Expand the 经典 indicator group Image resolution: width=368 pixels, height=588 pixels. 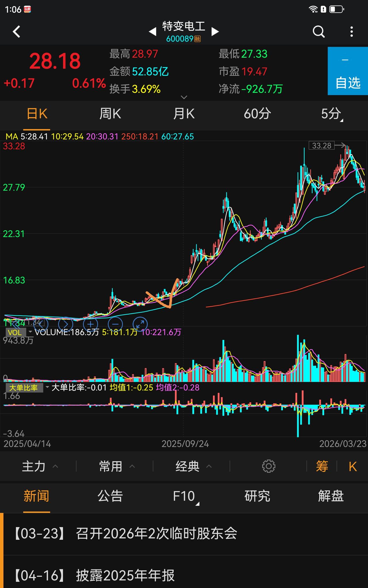click(194, 466)
